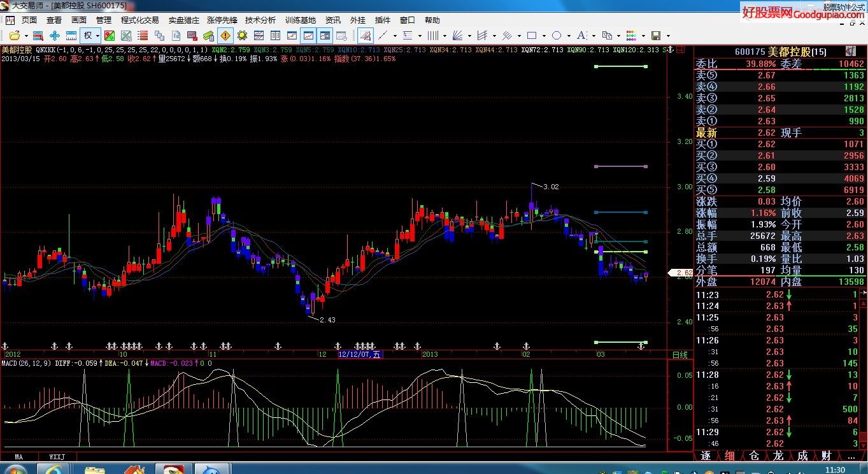868x474 pixels.
Task: Select the text annotation A tool
Action: click(581, 36)
